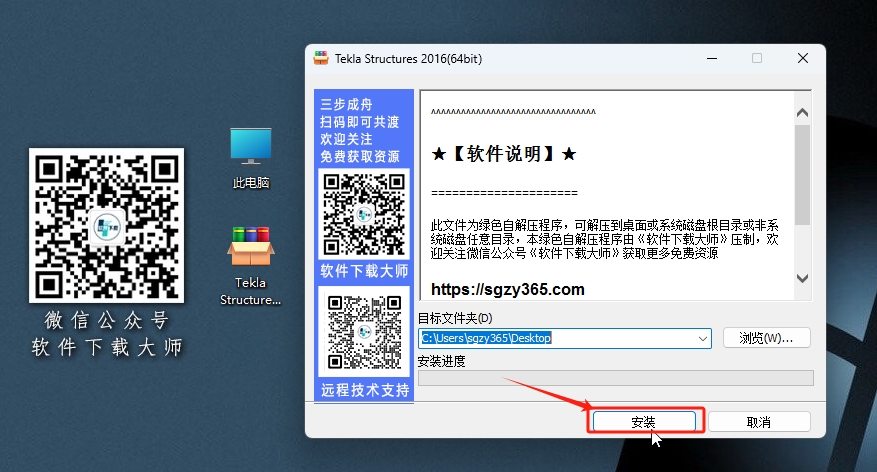
Task: Close the Tekla Structures installer window
Action: (803, 58)
